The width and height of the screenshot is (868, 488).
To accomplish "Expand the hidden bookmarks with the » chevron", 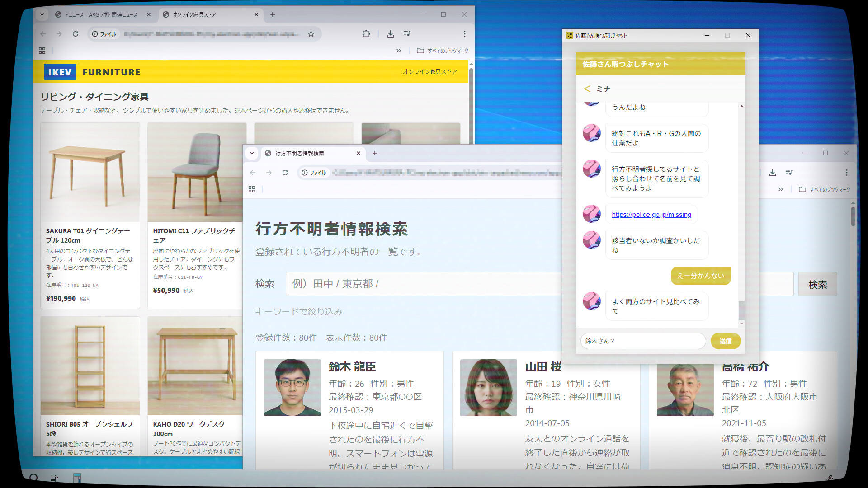I will (x=399, y=50).
